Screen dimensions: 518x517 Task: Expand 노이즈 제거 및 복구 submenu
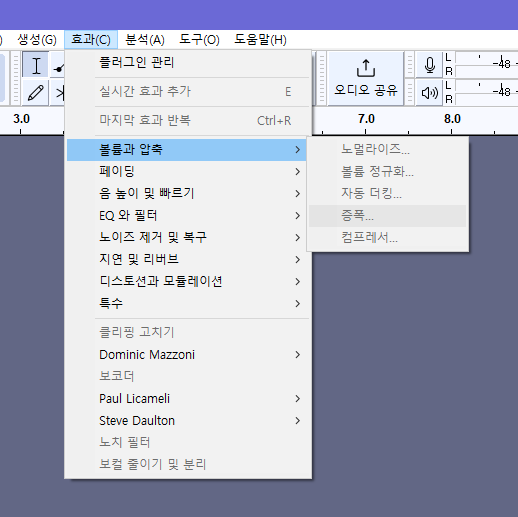187,238
